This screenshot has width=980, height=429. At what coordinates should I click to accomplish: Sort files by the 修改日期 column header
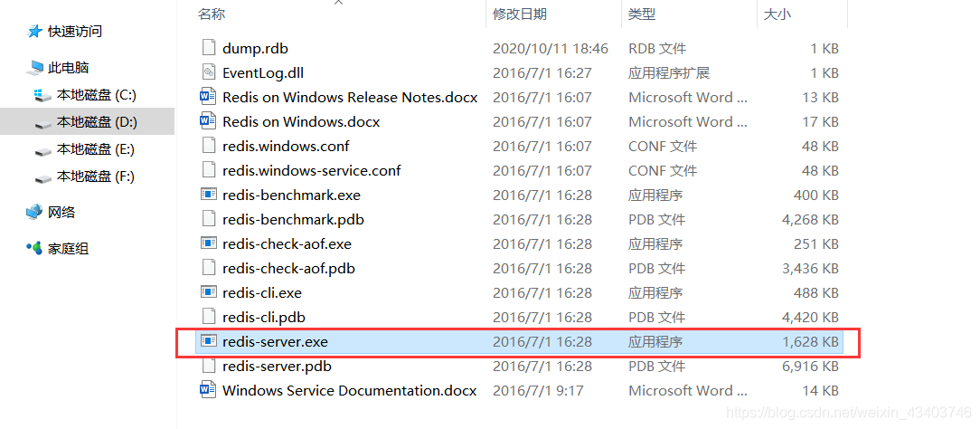(x=519, y=14)
